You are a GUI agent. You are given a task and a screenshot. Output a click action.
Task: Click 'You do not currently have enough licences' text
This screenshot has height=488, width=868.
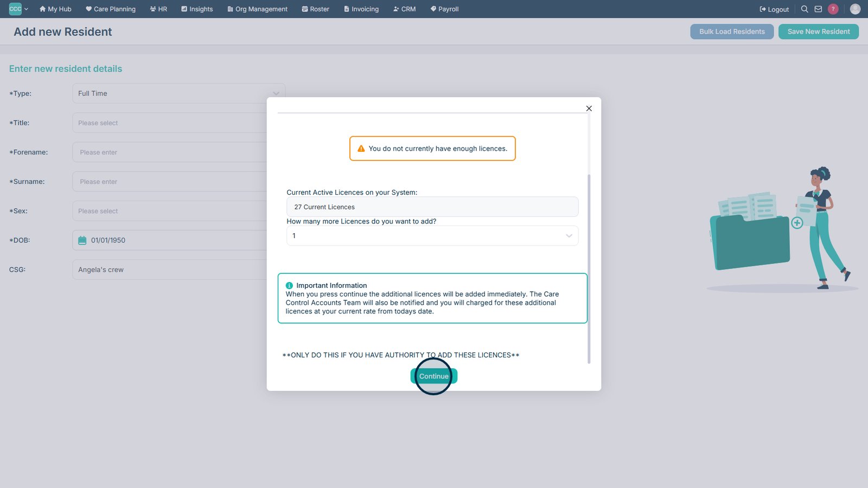[x=438, y=149]
